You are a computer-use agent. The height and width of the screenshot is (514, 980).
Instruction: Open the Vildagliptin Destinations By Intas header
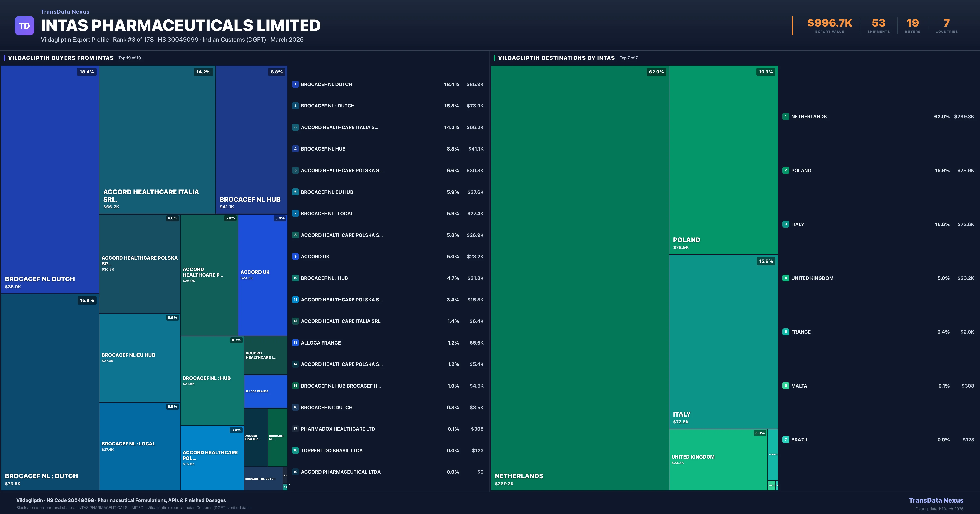click(556, 58)
